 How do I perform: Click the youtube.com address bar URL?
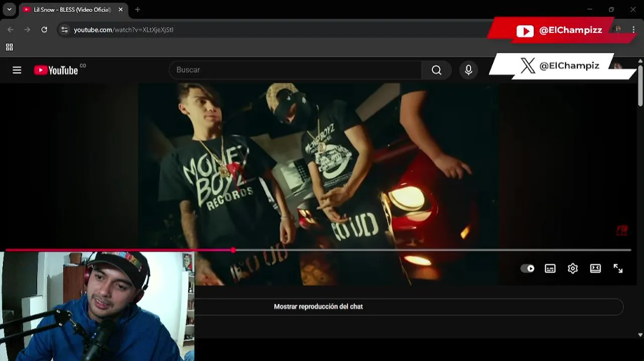coord(123,30)
